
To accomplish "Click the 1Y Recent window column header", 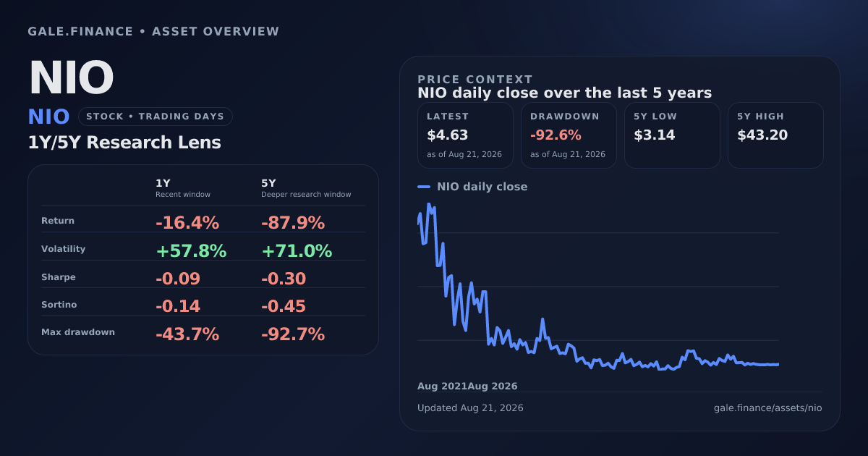I will [x=183, y=188].
